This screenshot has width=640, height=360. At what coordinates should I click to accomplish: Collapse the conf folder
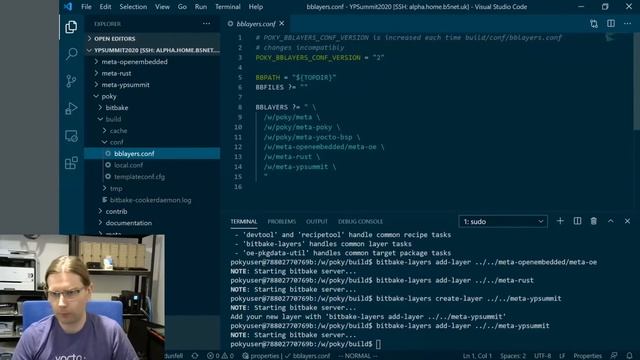pyautogui.click(x=153, y=142)
